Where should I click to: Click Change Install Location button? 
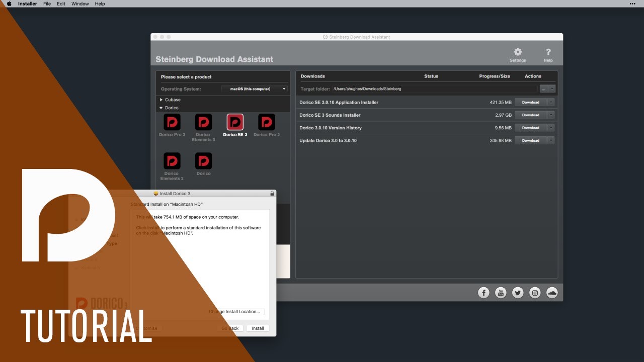(x=234, y=312)
